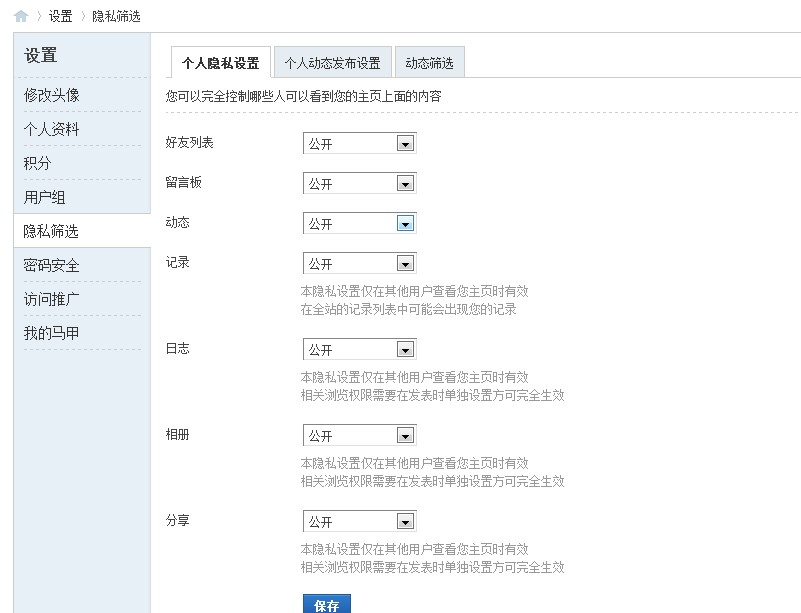Click the home icon in breadcrumb

20,16
